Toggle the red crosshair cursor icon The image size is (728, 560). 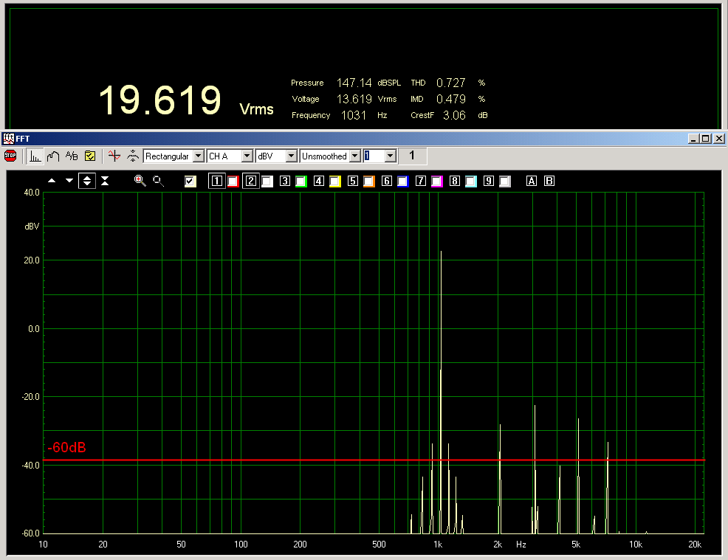114,156
